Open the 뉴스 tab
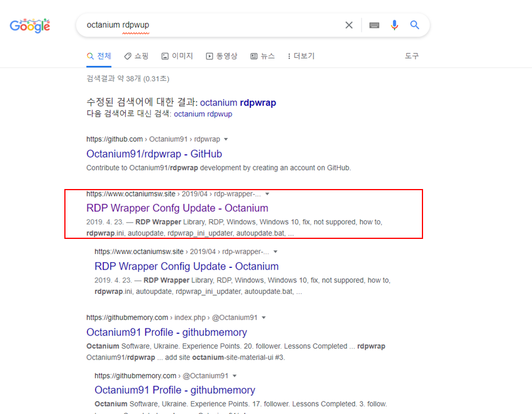Screen dimensions: 532x414 click(x=263, y=56)
